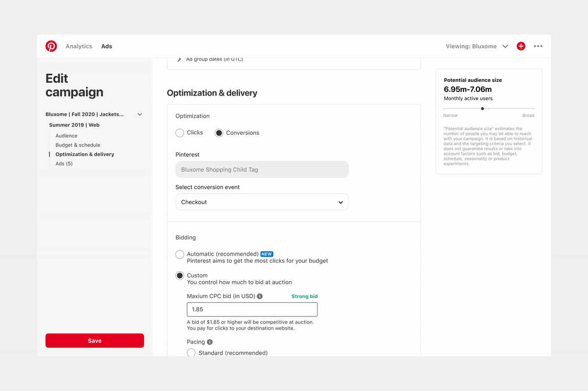
Task: Click the red plus create icon
Action: pyautogui.click(x=521, y=46)
